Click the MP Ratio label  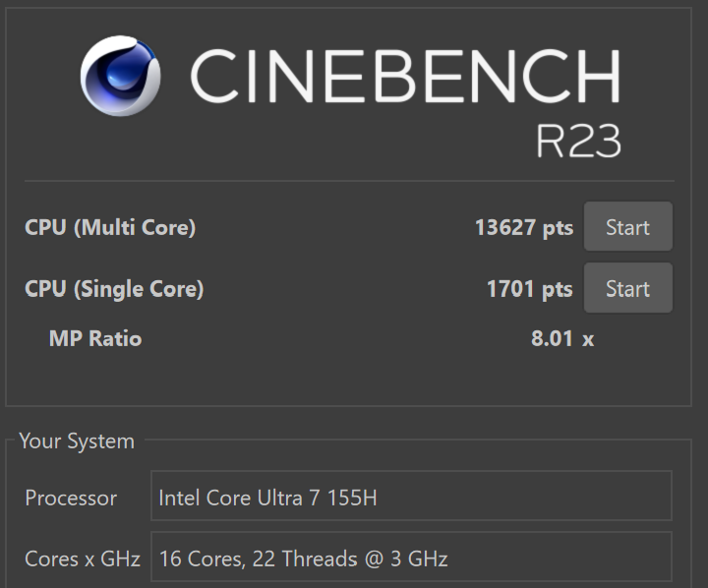[x=95, y=338]
